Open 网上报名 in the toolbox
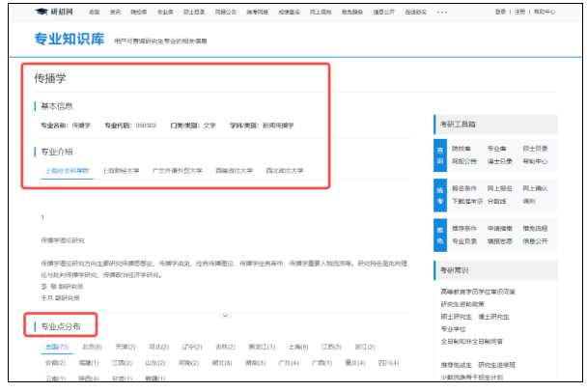The image size is (587, 392). (498, 187)
